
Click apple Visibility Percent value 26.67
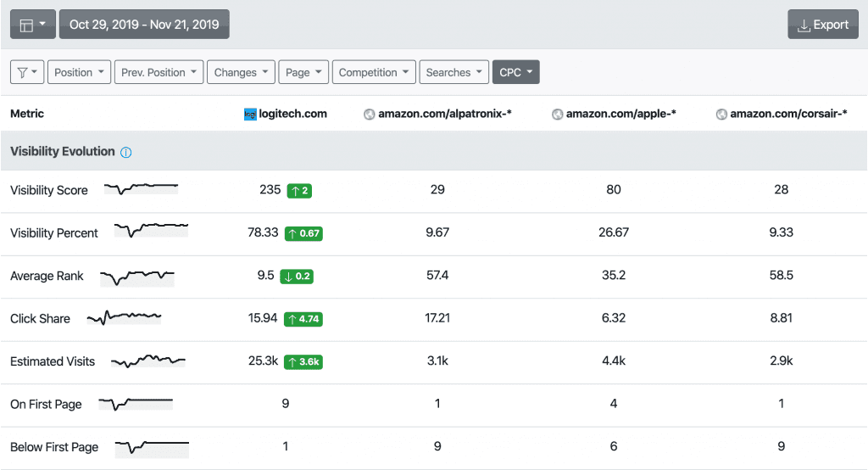[614, 232]
